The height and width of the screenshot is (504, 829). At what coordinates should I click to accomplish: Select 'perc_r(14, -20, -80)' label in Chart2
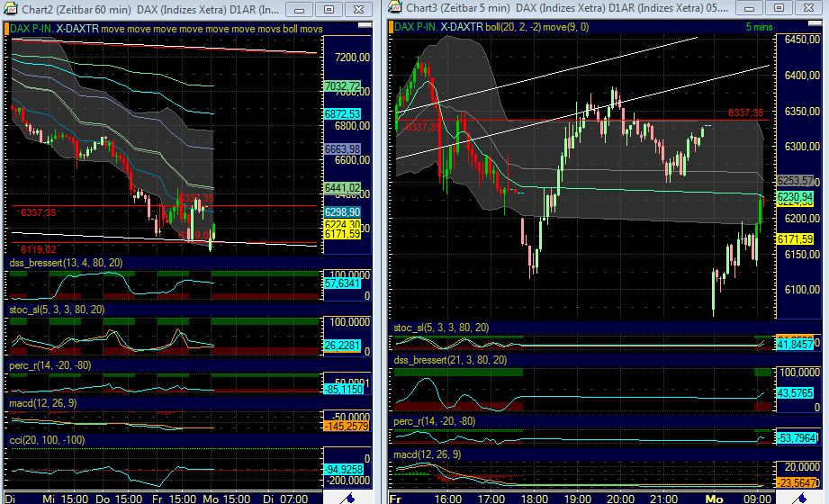pos(50,365)
